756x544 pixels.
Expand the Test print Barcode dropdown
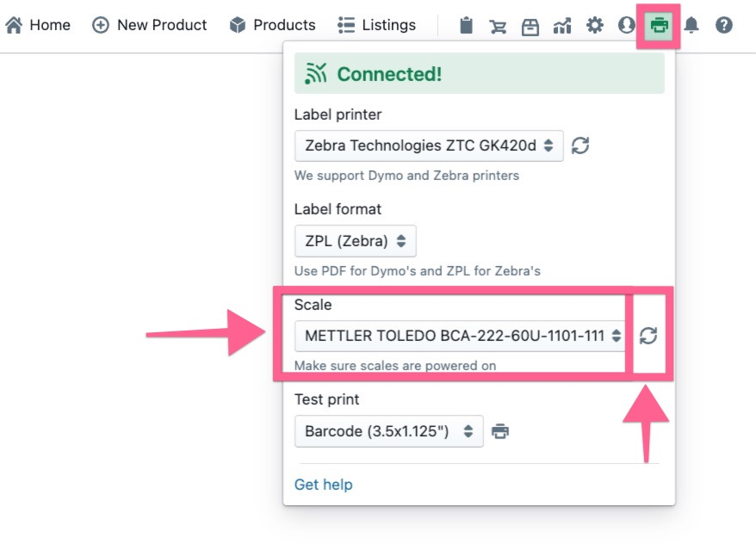tap(388, 431)
